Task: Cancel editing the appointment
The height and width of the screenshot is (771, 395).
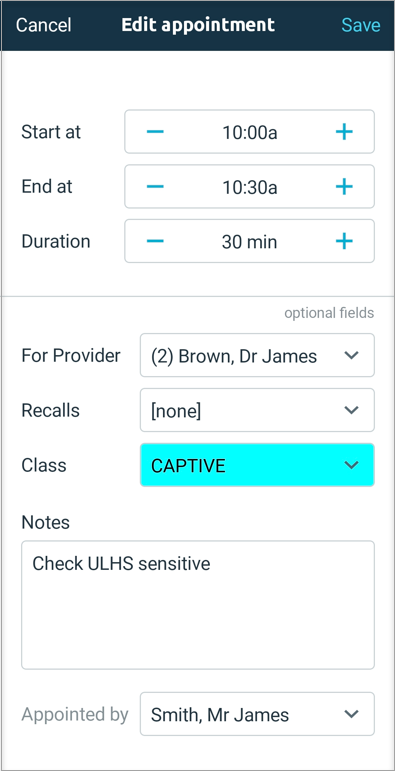Action: pos(43,25)
